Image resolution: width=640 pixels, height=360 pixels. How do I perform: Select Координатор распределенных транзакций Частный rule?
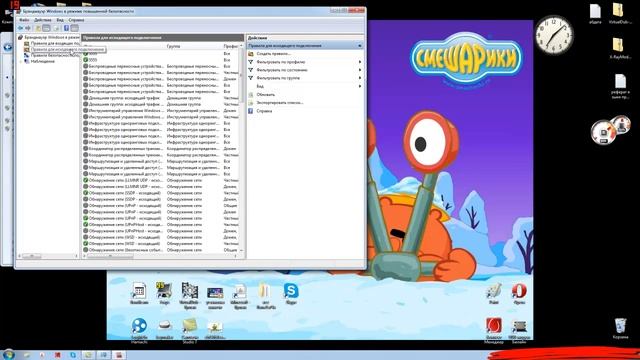[160, 155]
